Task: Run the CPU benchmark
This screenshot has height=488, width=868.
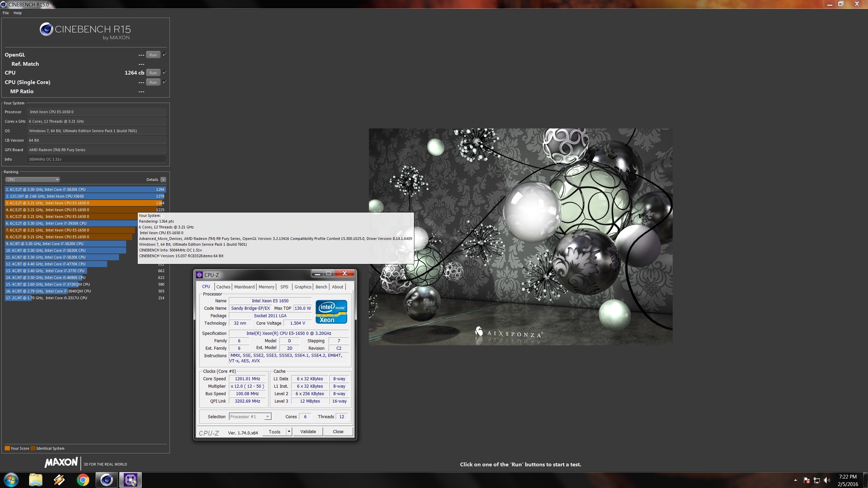Action: tap(153, 73)
